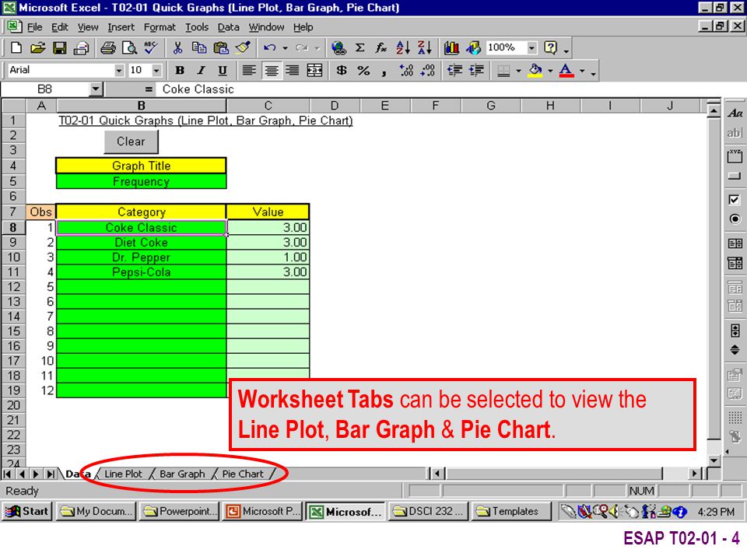Switch to Microsoft PowerPoint taskbar button
The height and width of the screenshot is (560, 747).
[x=261, y=511]
